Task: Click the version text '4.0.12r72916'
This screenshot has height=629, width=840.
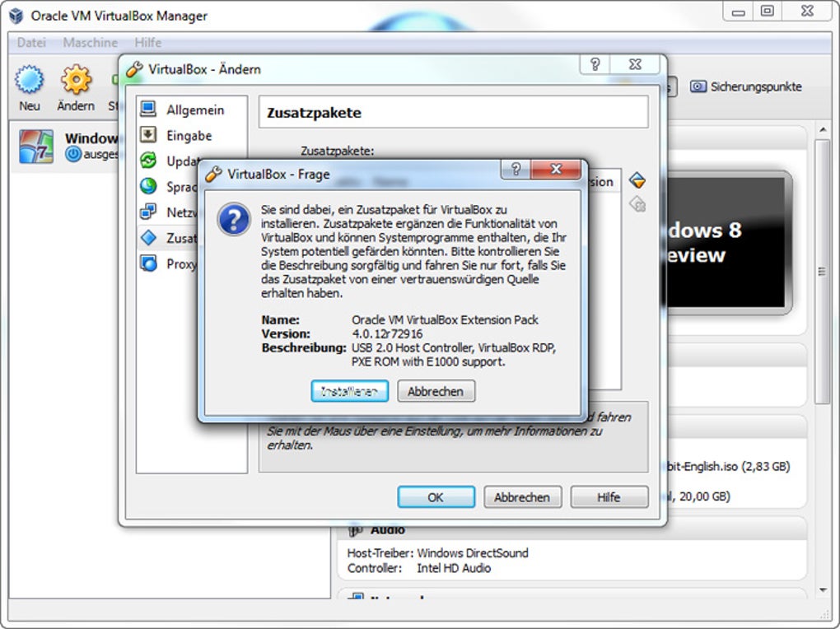Action: 387,333
